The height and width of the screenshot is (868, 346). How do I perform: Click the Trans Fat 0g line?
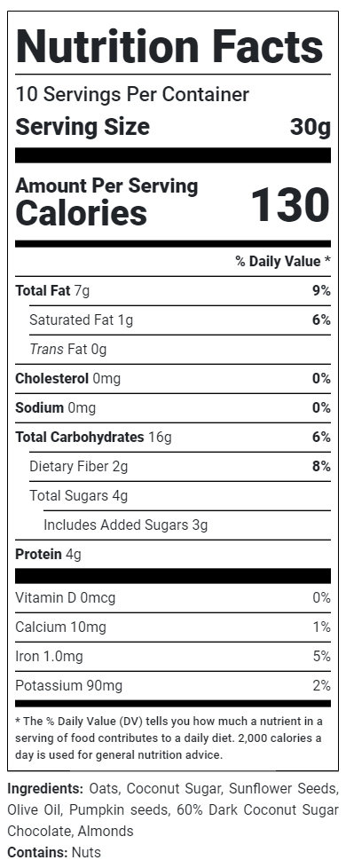click(68, 350)
